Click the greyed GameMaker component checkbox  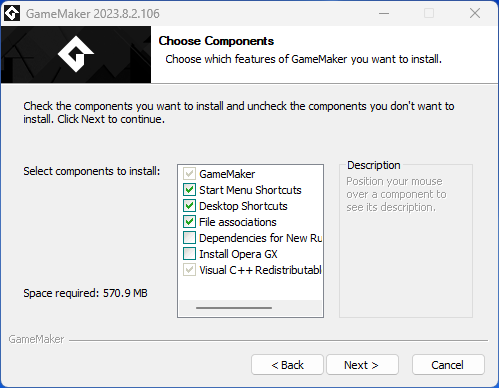(189, 174)
